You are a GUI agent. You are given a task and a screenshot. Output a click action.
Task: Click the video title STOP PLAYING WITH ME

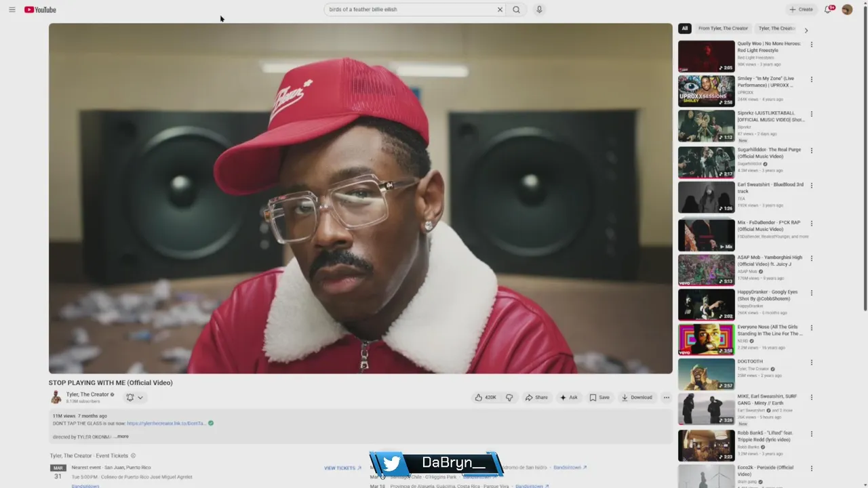111,383
